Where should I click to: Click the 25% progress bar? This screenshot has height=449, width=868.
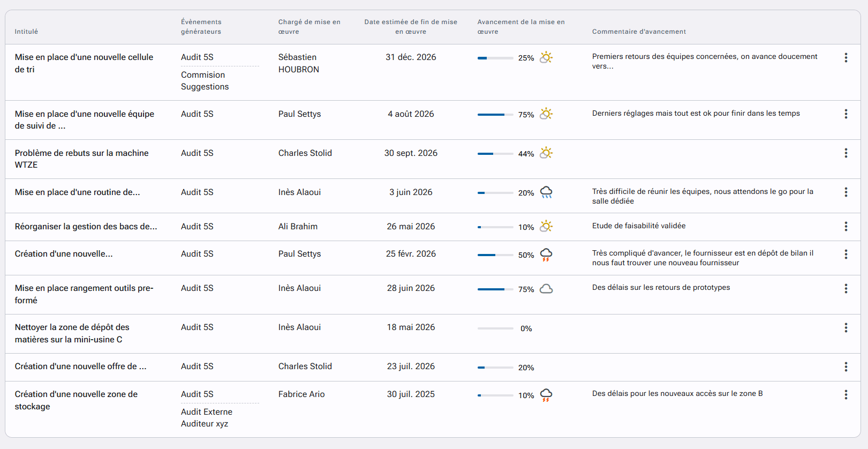tap(495, 58)
